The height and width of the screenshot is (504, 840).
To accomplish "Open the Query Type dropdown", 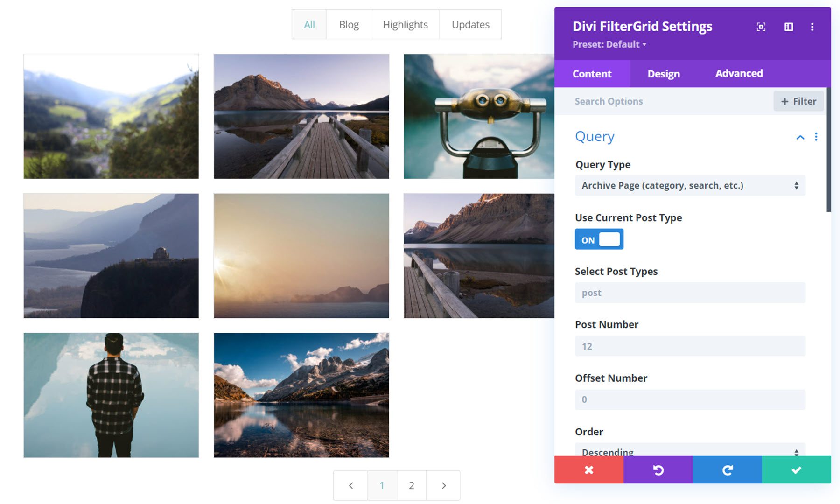I will (x=690, y=185).
